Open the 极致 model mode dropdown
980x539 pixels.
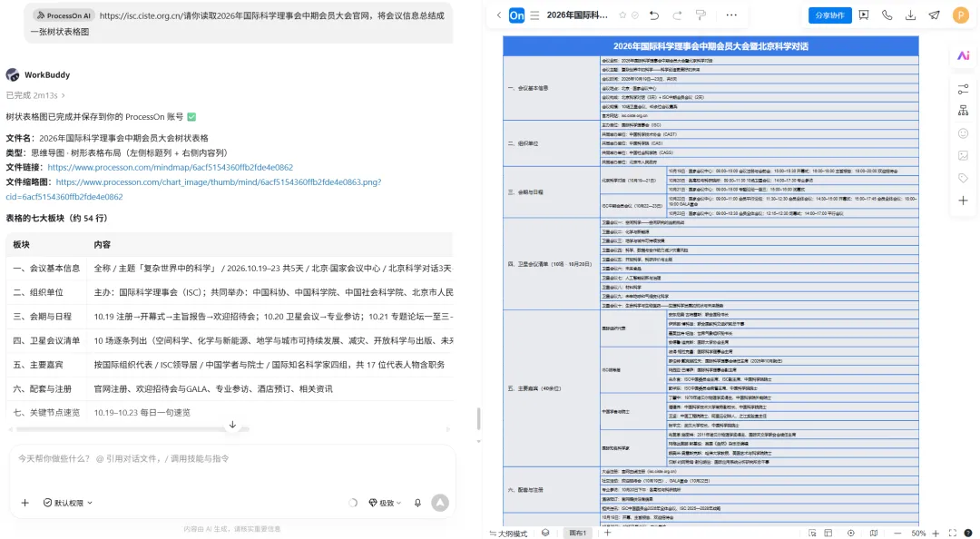point(385,503)
